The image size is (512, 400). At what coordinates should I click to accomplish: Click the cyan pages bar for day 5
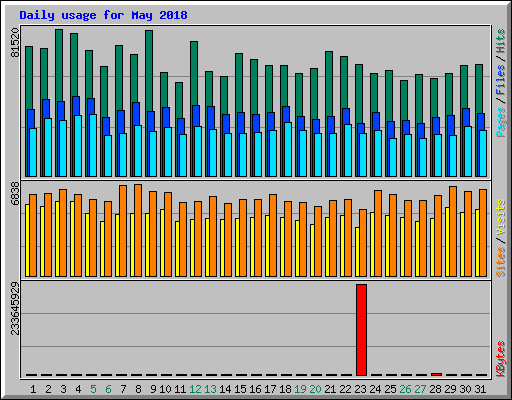(x=93, y=145)
